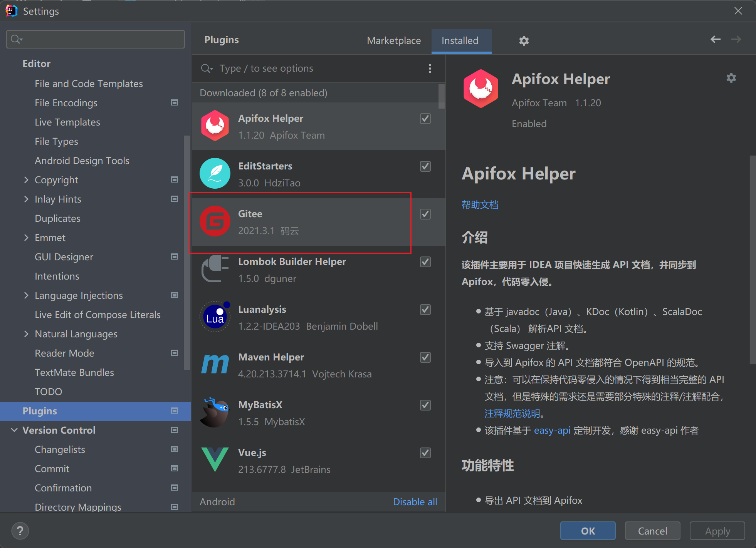Image resolution: width=756 pixels, height=548 pixels.
Task: Click project-level icon beside Reader Mode
Action: tap(175, 353)
